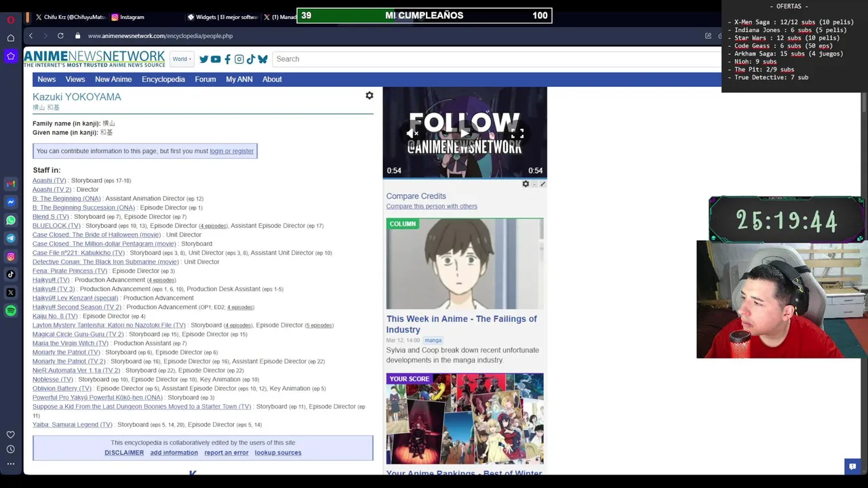This screenshot has width=868, height=488.
Task: Open ANN TikTok social icon in header
Action: pyautogui.click(x=250, y=60)
